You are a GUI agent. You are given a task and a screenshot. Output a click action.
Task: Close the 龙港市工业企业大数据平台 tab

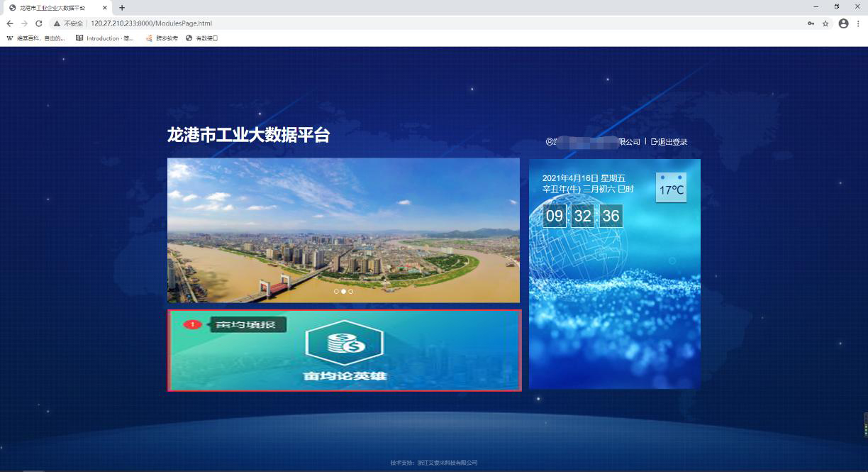pos(105,7)
